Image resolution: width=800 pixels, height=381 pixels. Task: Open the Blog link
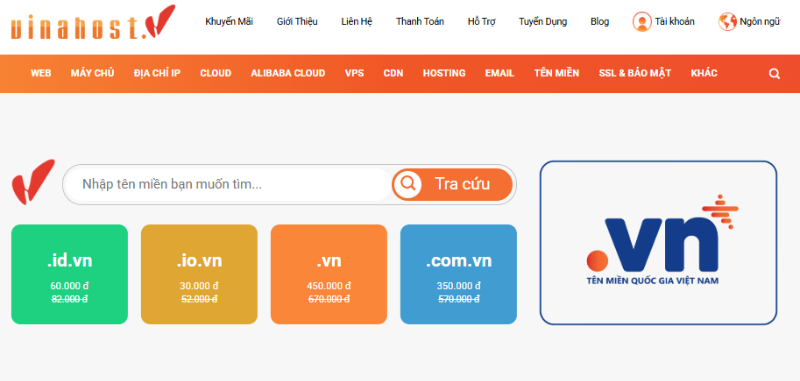click(599, 22)
